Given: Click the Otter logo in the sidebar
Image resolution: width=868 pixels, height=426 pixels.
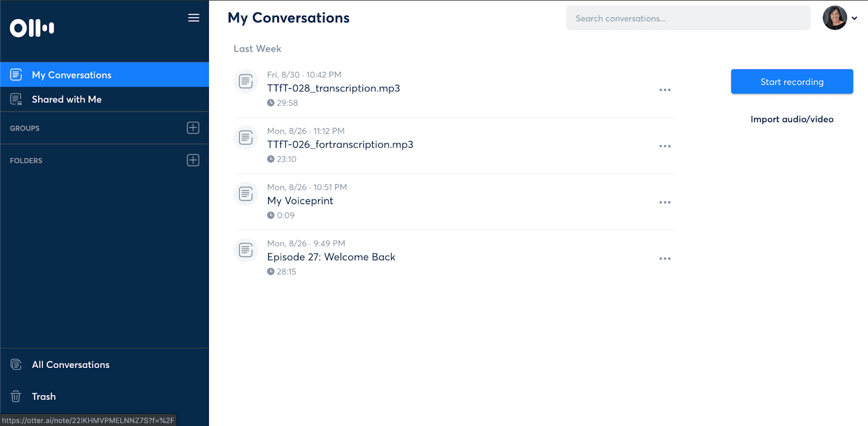Looking at the screenshot, I should 31,28.
